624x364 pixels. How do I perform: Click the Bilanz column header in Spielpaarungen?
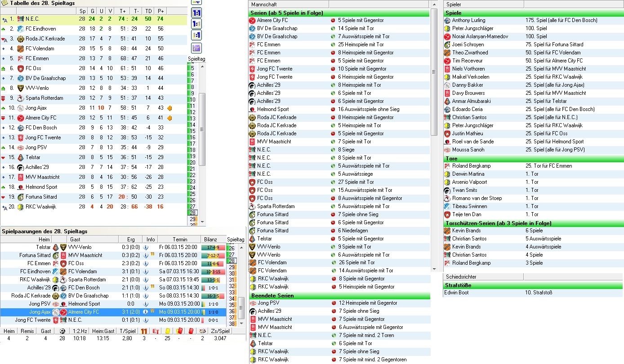pos(214,240)
